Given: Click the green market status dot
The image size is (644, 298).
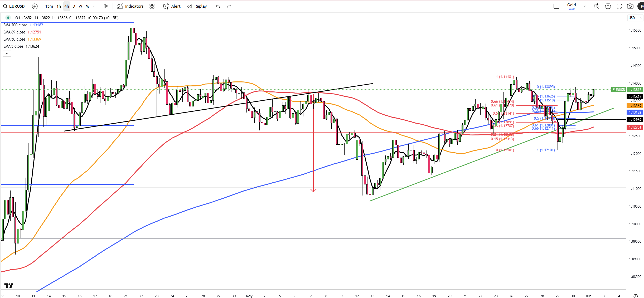Looking at the screenshot, I should 8,18.
